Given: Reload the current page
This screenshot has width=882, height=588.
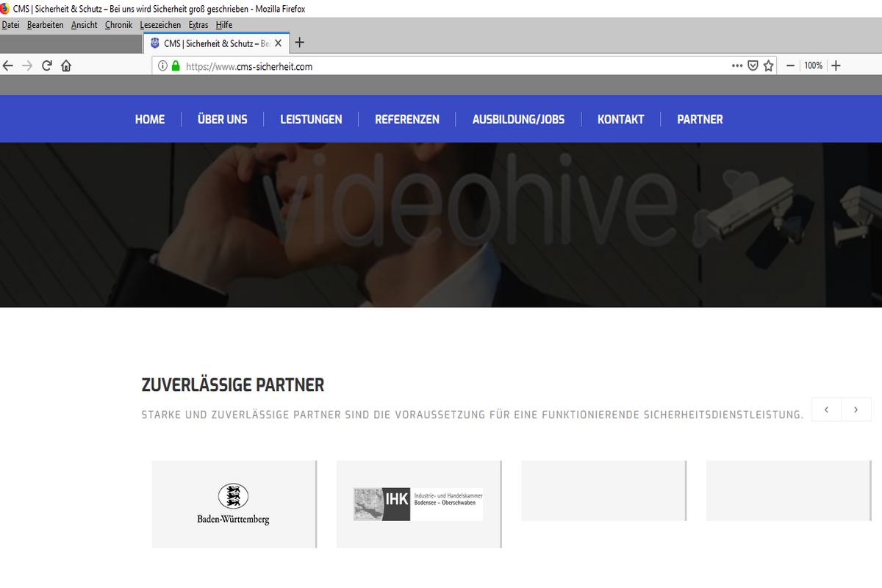Looking at the screenshot, I should coord(47,65).
